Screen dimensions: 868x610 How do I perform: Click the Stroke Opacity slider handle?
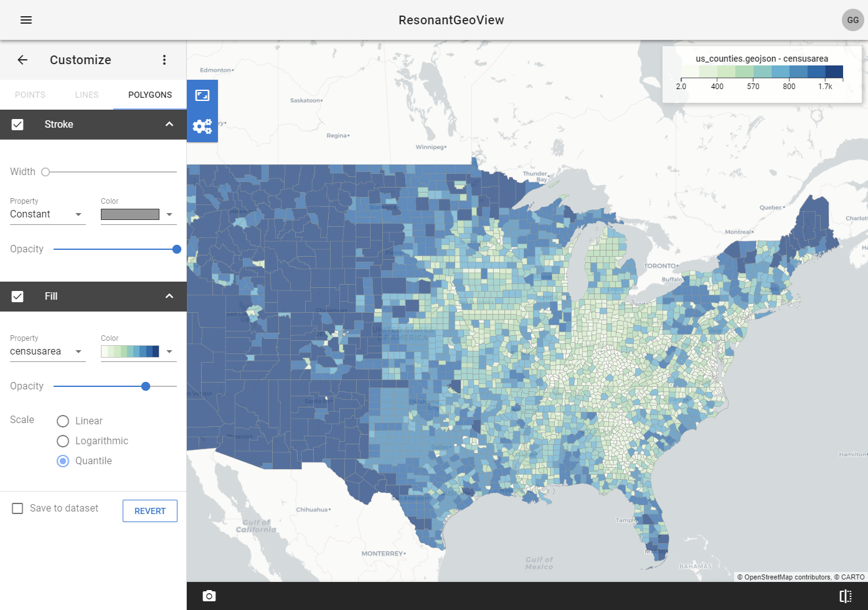point(177,249)
